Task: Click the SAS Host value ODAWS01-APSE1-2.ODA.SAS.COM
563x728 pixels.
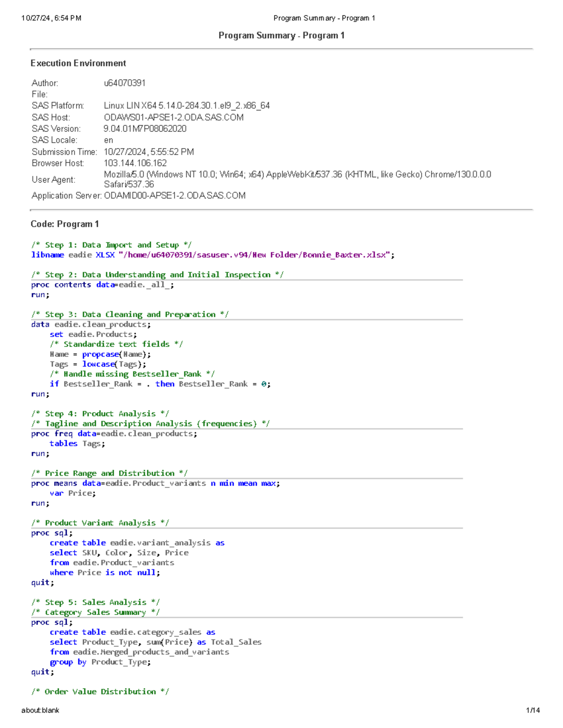Action: tap(174, 117)
